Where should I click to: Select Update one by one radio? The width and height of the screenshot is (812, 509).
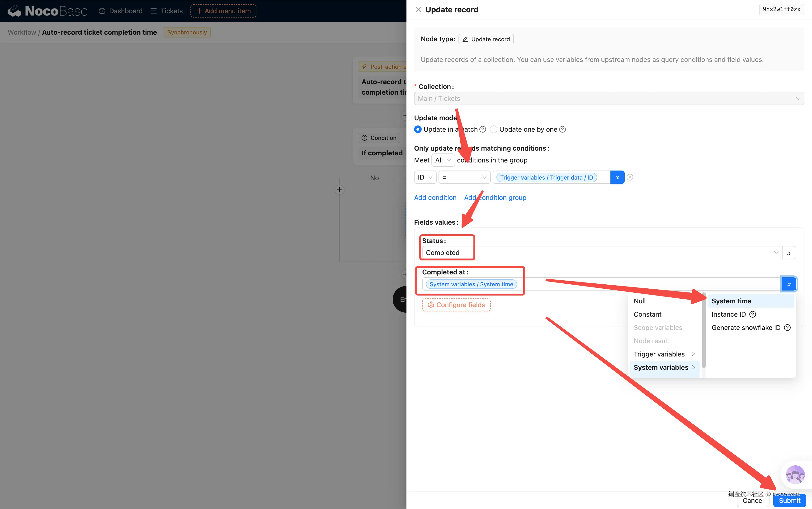(x=494, y=129)
